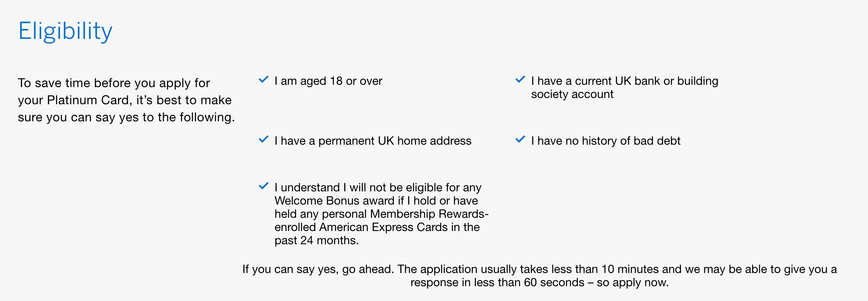
Task: Click the 'I understand I will not be eligible' line
Action: click(x=378, y=187)
